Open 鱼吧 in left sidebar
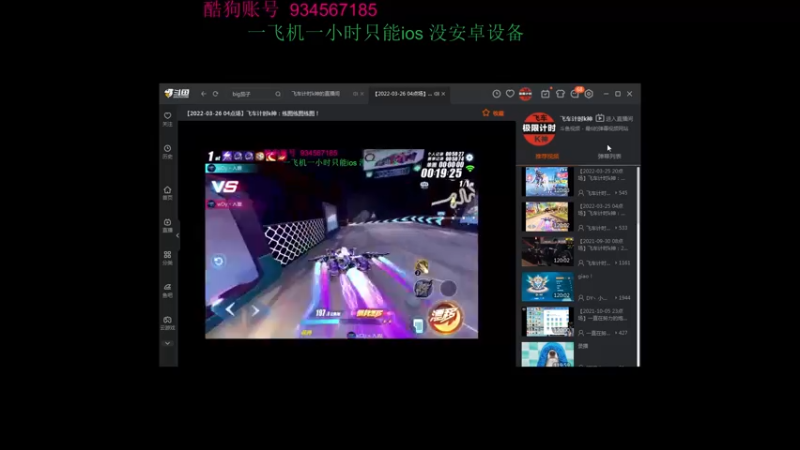Image resolution: width=800 pixels, height=450 pixels. point(167,290)
